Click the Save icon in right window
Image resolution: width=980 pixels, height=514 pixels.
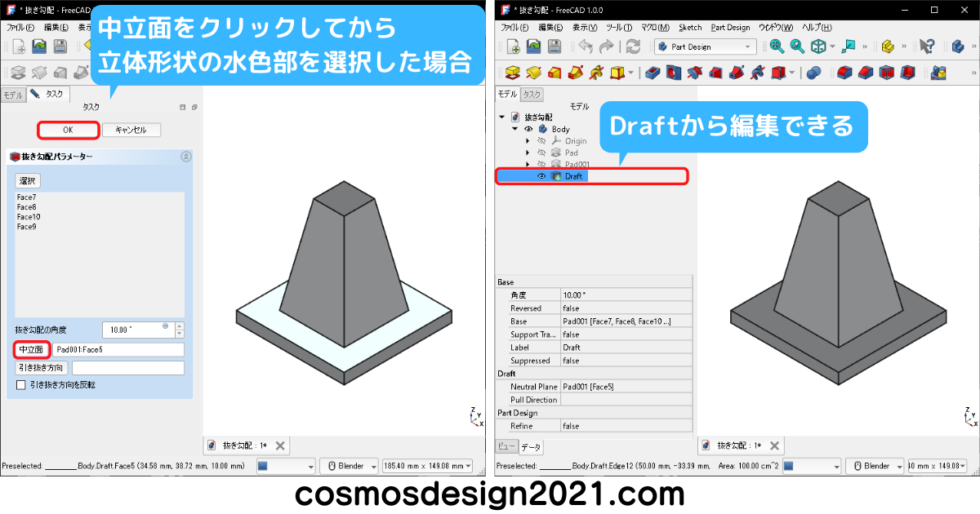[554, 47]
